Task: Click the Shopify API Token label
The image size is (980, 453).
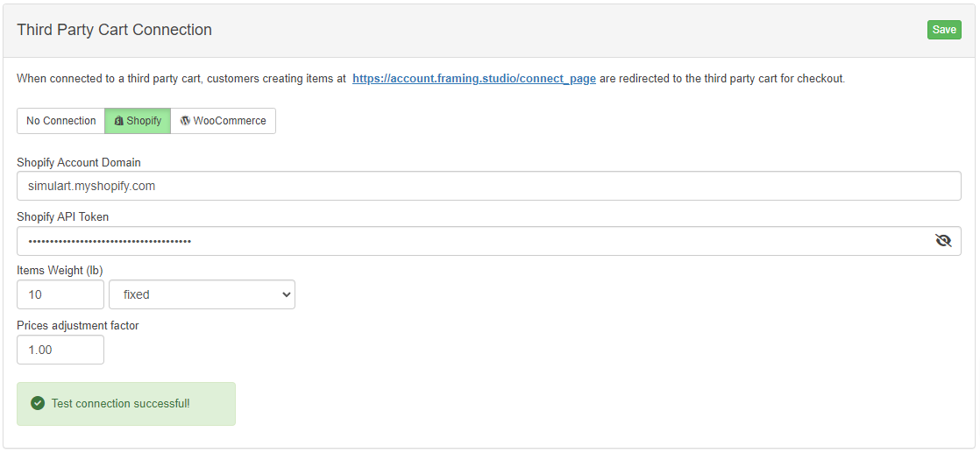Action: (x=62, y=216)
